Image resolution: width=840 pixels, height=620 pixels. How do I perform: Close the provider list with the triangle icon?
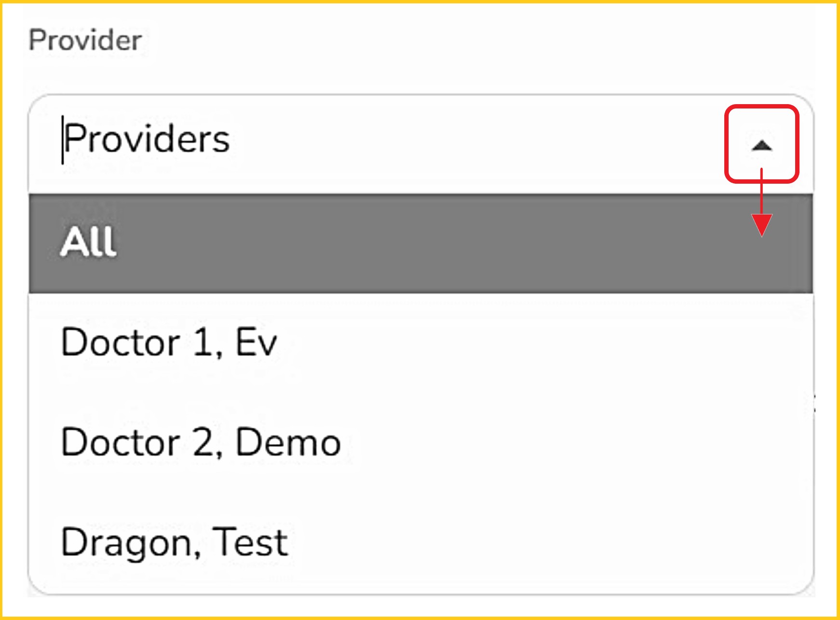point(762,145)
